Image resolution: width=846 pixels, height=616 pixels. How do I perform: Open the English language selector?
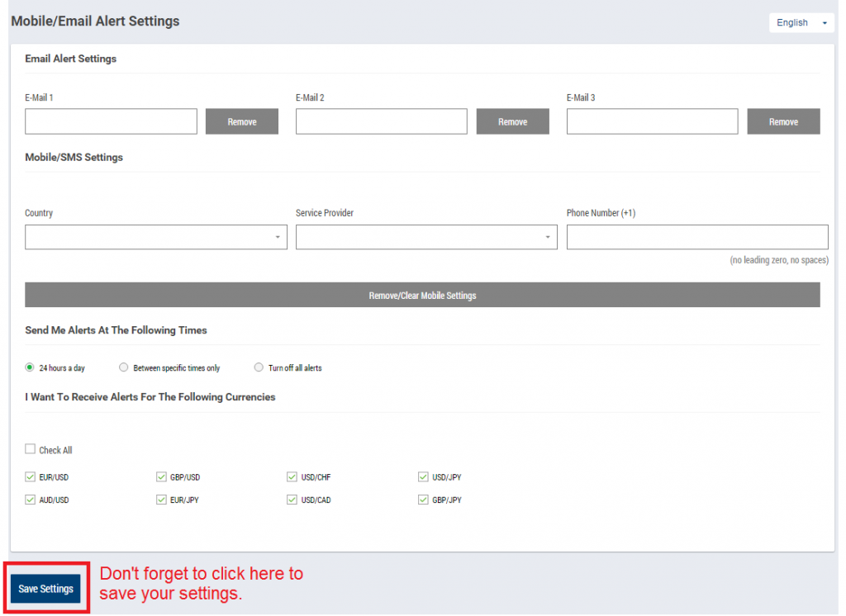[801, 22]
